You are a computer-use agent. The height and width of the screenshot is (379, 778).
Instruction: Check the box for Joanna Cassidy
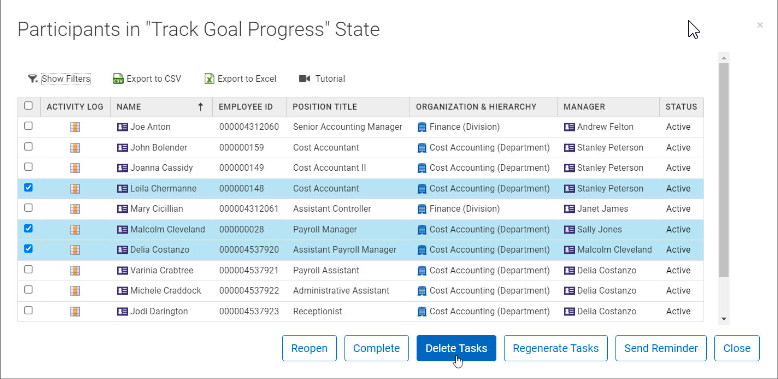pos(28,167)
